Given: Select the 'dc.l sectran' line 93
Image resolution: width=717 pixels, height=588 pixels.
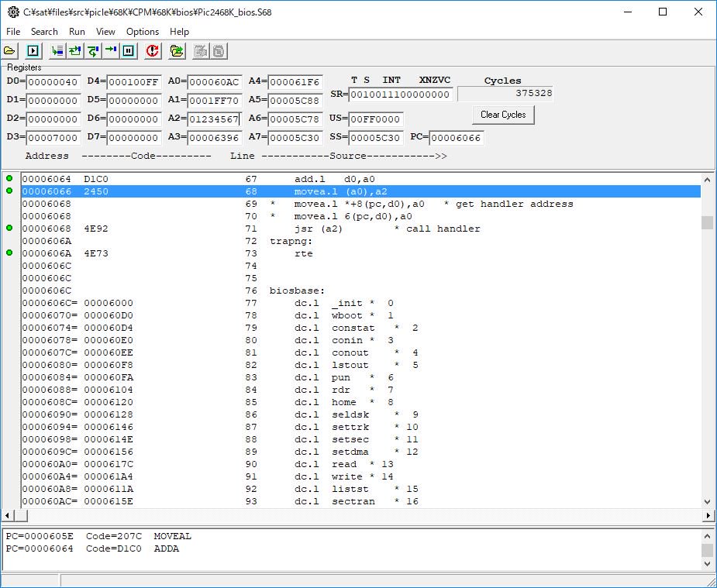Looking at the screenshot, I should 361,501.
